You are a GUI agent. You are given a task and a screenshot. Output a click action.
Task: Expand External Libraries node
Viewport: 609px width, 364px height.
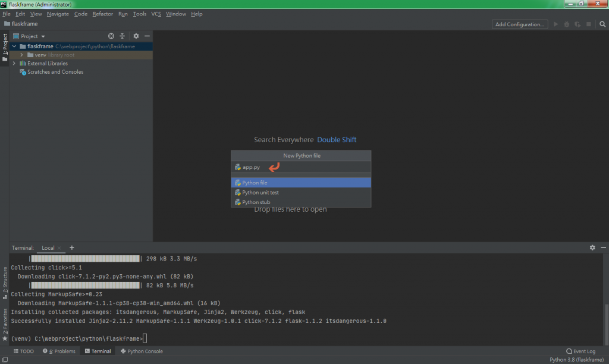(14, 63)
